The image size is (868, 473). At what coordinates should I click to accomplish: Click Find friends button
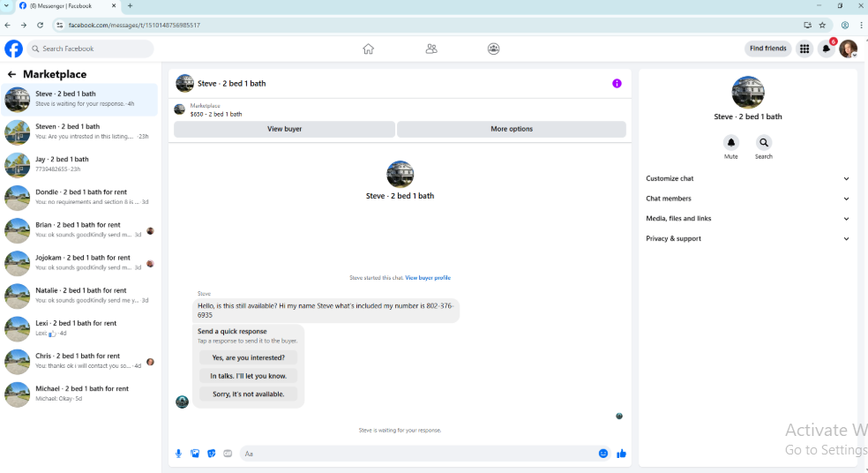(767, 49)
